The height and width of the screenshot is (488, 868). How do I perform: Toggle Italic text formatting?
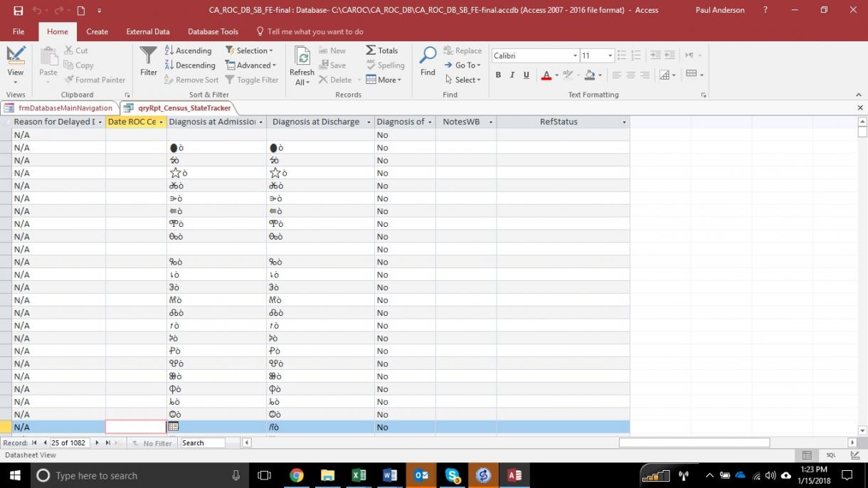point(512,75)
